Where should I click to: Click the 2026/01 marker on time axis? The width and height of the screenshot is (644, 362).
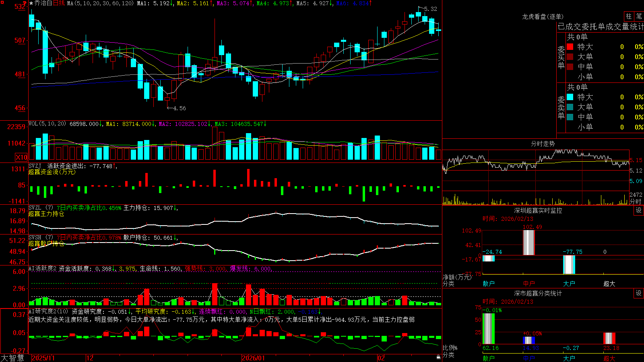coord(254,358)
